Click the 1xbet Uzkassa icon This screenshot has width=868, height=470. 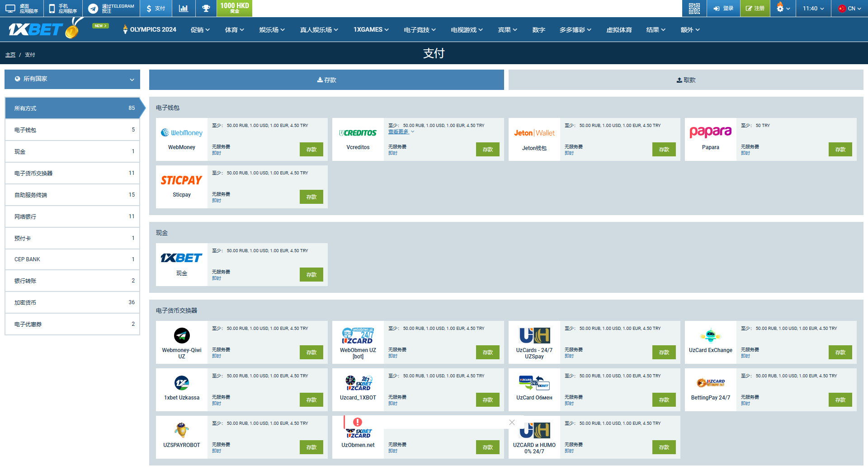(x=182, y=383)
